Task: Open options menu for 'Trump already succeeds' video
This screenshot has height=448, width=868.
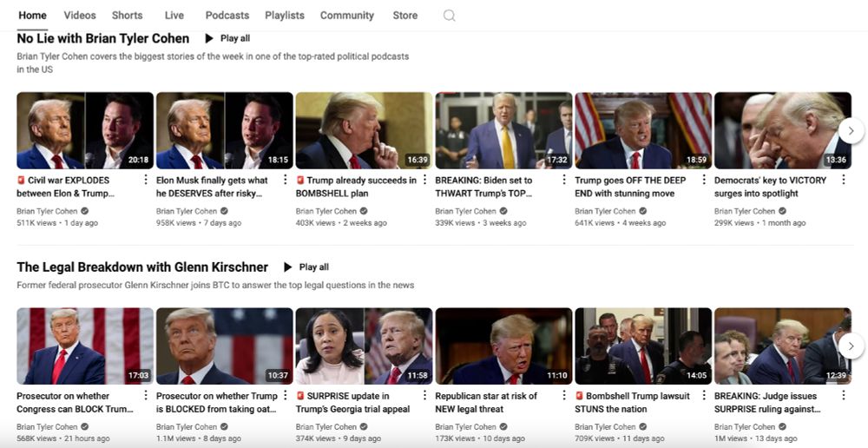Action: (424, 180)
